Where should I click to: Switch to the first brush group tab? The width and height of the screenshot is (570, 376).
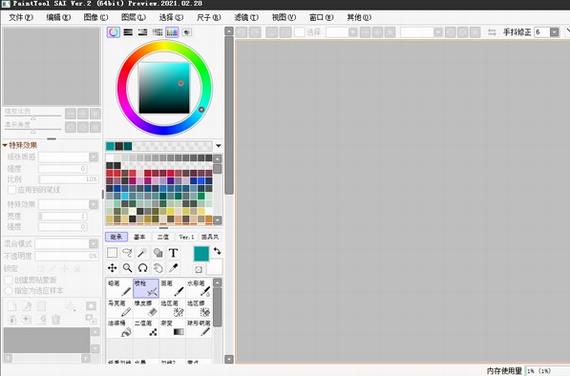[x=116, y=237]
